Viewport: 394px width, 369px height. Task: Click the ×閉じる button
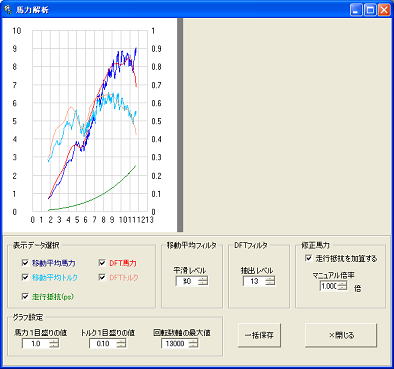coord(341,335)
